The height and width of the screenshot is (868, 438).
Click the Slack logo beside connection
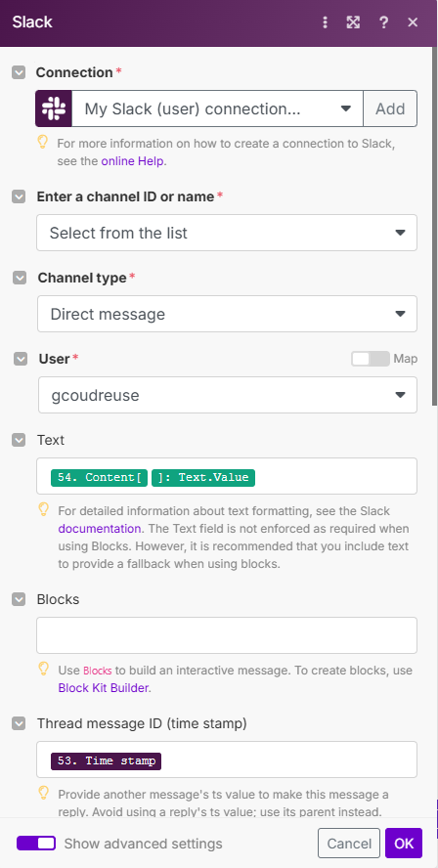[x=54, y=108]
